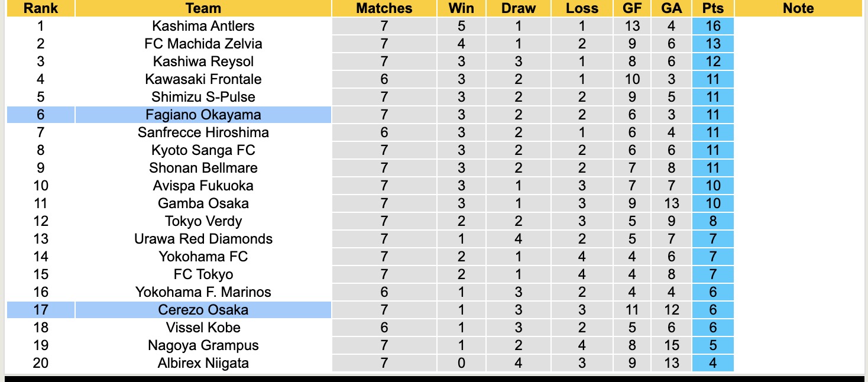Select the Draw column header
Viewport: 868px width, 382px height.
[x=518, y=8]
